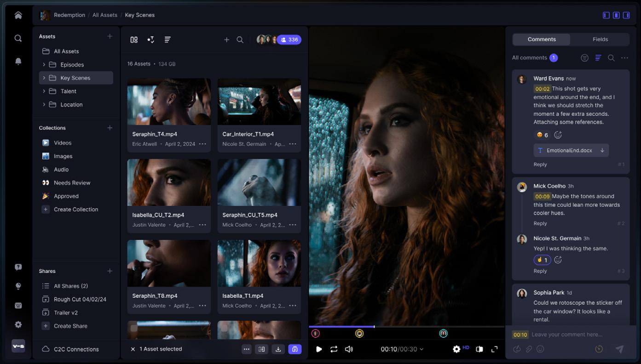The image size is (641, 364).
Task: Download the selected asset
Action: click(278, 349)
